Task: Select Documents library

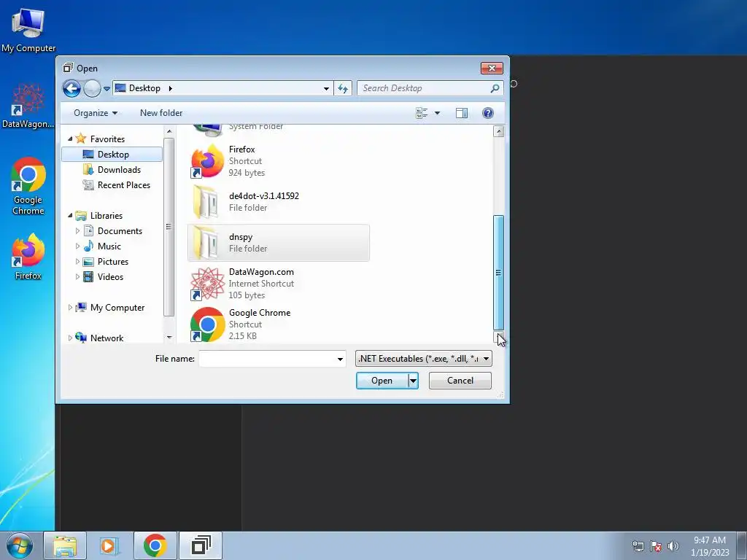Action: click(120, 231)
